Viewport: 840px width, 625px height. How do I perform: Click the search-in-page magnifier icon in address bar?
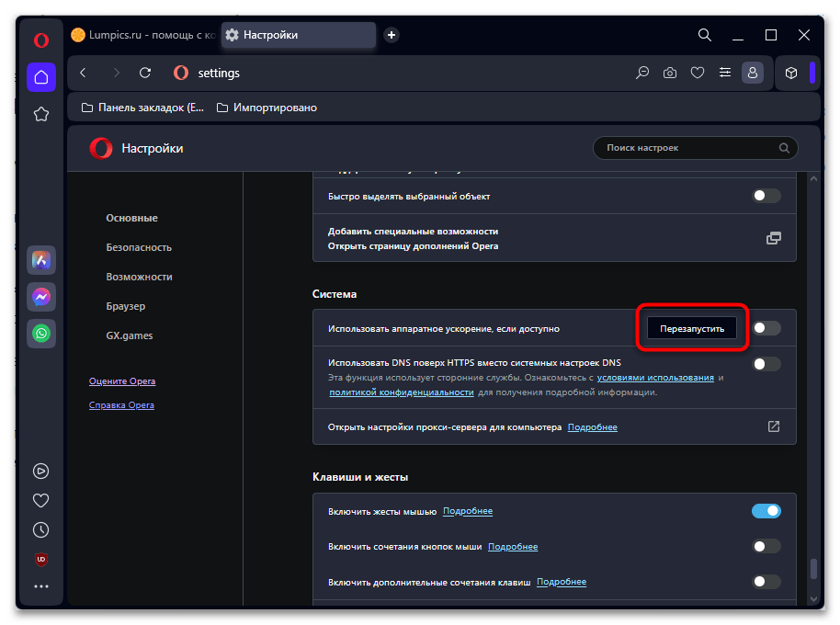[x=642, y=73]
